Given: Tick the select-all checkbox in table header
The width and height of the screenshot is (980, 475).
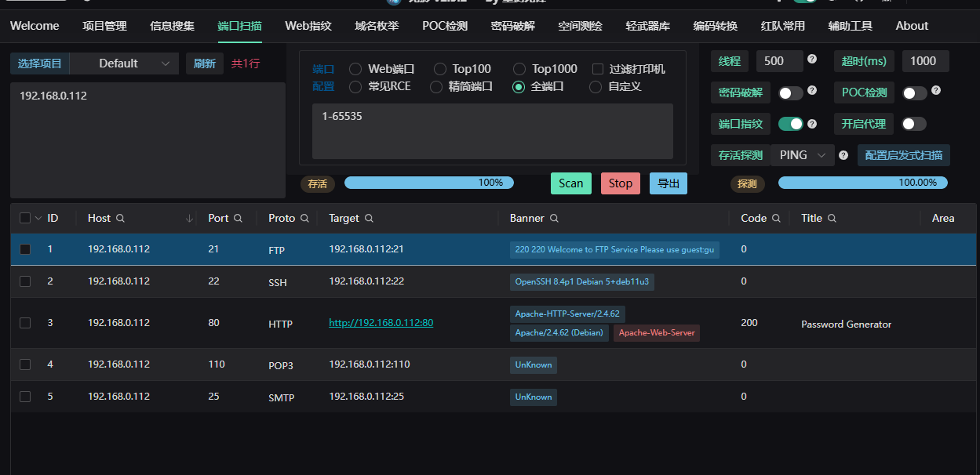Looking at the screenshot, I should (25, 218).
